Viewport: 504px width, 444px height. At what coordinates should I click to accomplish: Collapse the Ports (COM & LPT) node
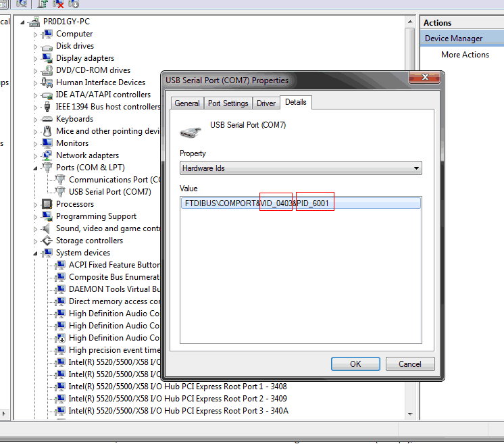point(36,168)
